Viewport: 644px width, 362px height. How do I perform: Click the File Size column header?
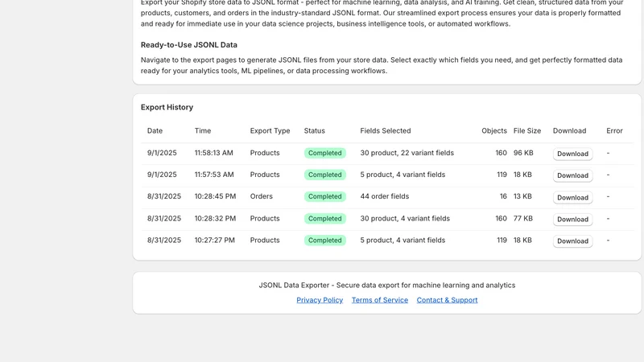click(527, 130)
